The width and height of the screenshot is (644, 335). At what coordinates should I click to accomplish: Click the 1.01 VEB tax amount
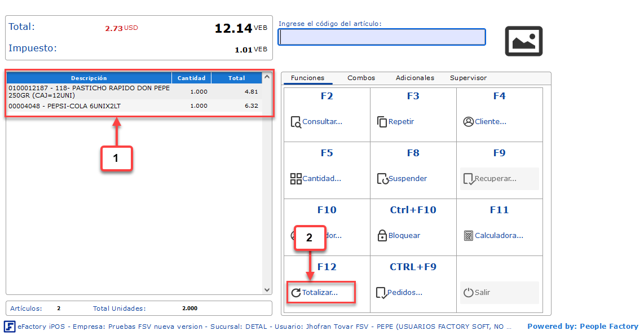[x=250, y=50]
